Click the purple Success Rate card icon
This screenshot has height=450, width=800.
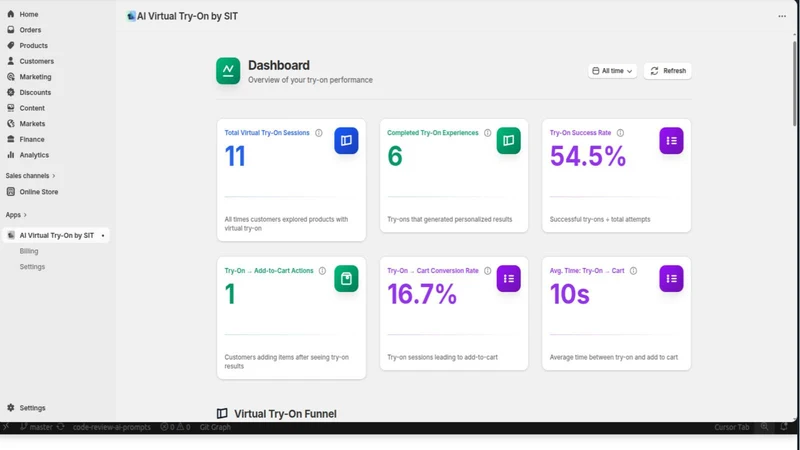tap(671, 140)
